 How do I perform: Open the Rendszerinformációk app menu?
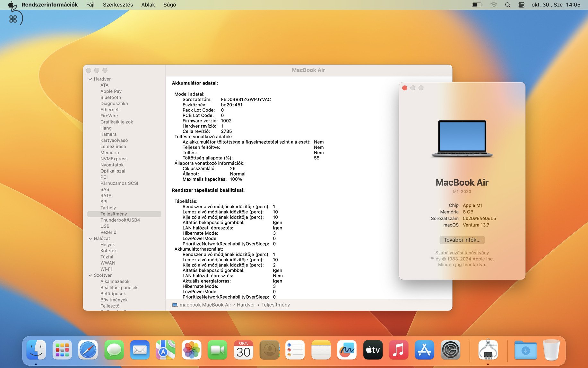point(50,5)
